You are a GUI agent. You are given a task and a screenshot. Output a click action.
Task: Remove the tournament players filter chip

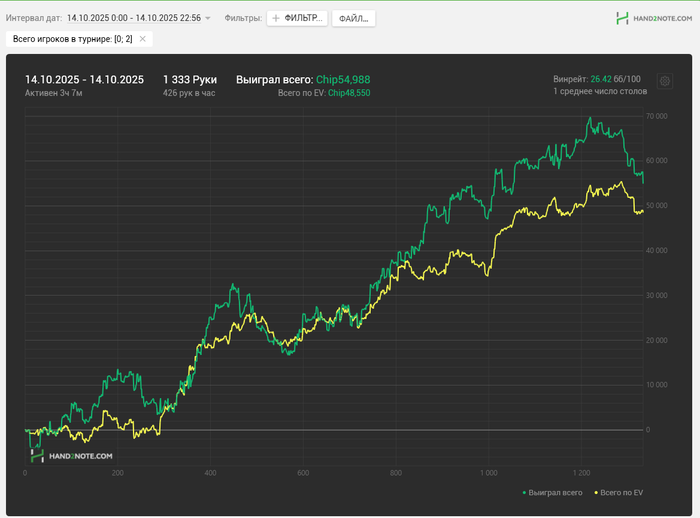142,39
